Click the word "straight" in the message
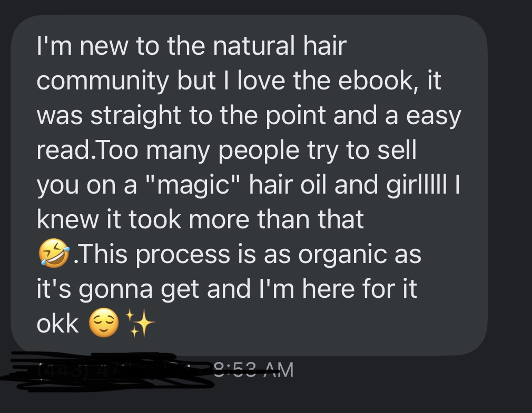This screenshot has height=413, width=532. (135, 115)
